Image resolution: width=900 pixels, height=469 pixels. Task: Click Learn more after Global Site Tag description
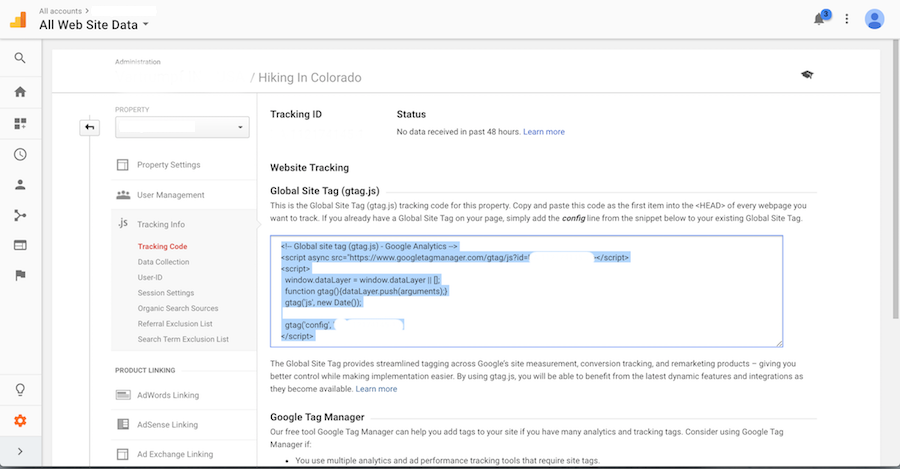coord(376,389)
